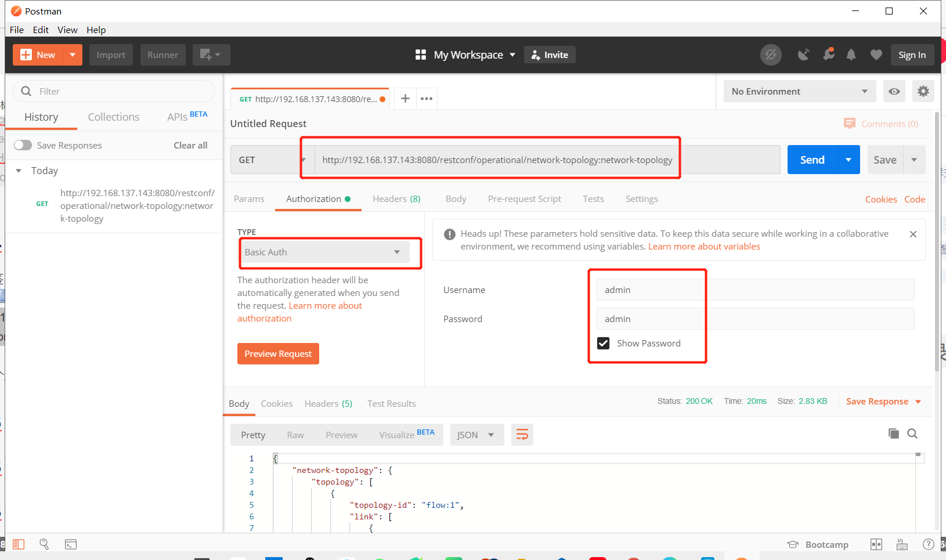Enable Save Responses toggle in History panel

[23, 145]
